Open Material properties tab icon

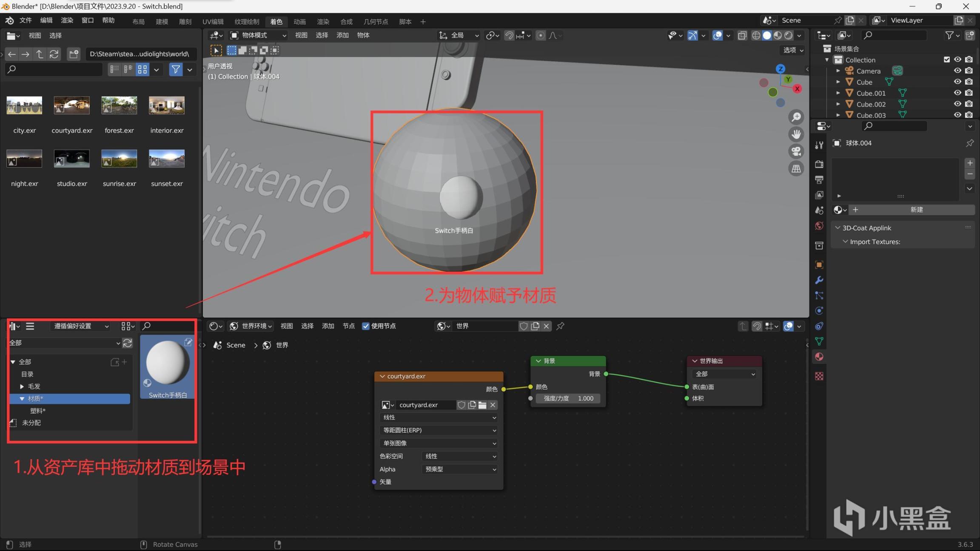pyautogui.click(x=819, y=357)
